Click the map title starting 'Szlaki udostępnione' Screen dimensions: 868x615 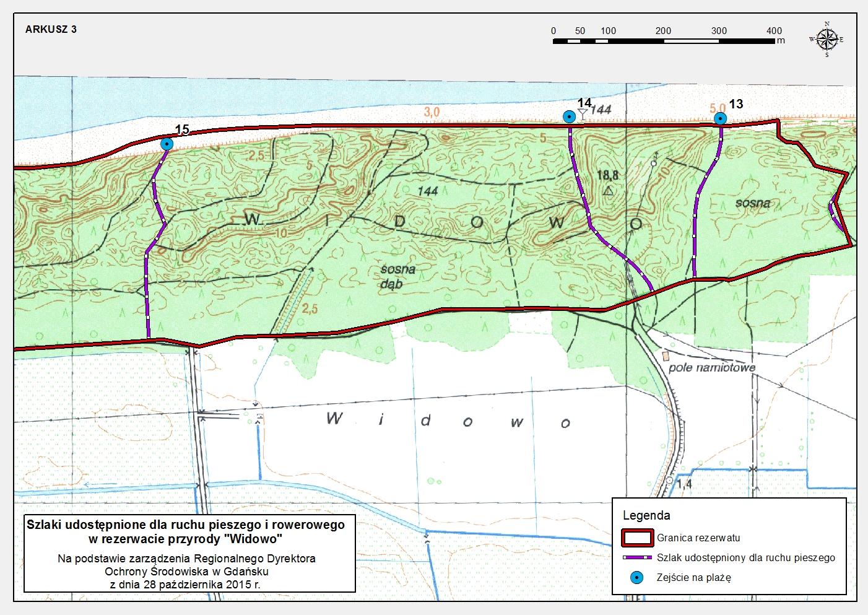[x=185, y=531]
